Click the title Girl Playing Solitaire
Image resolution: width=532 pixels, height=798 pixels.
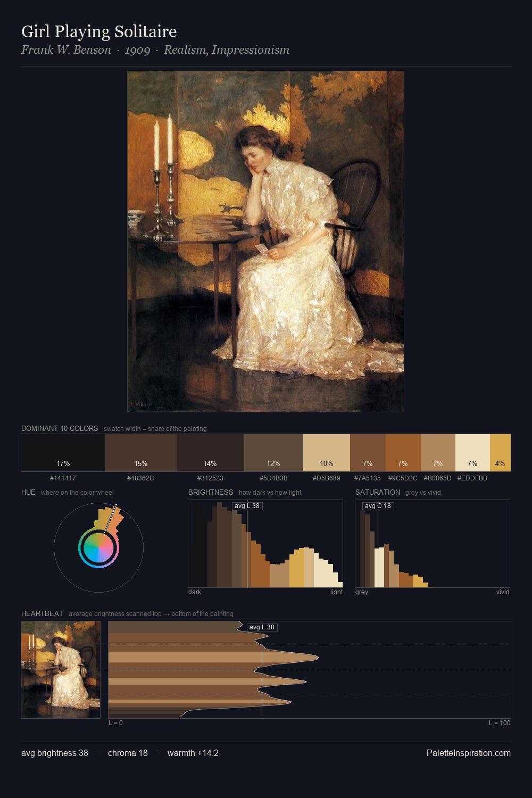99,31
